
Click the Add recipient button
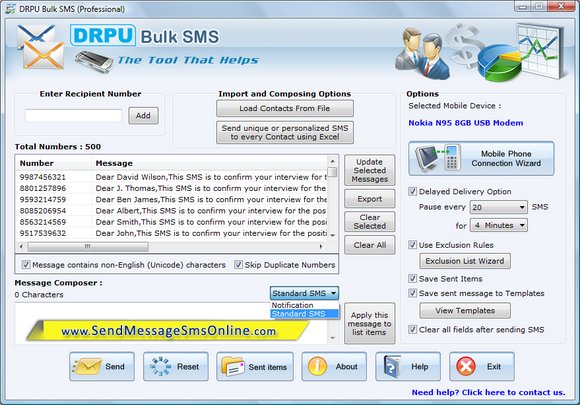click(143, 115)
